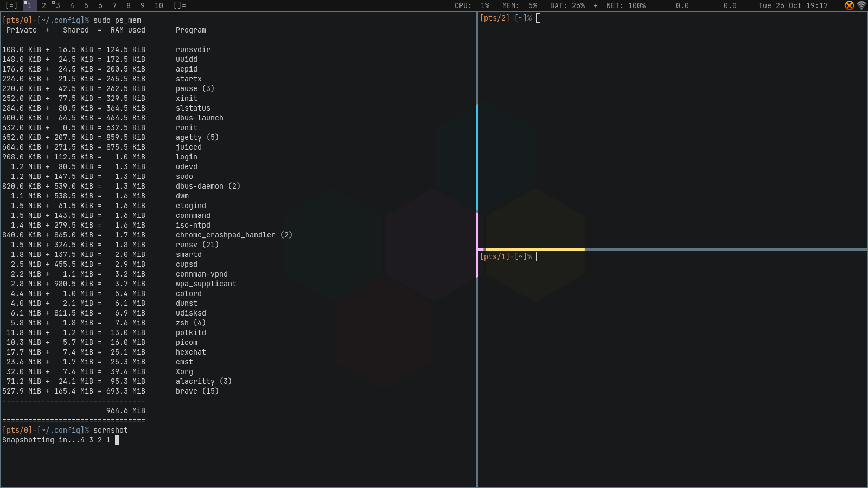The height and width of the screenshot is (488, 868).
Task: Click the 'dunst' program name
Action: 187,304
